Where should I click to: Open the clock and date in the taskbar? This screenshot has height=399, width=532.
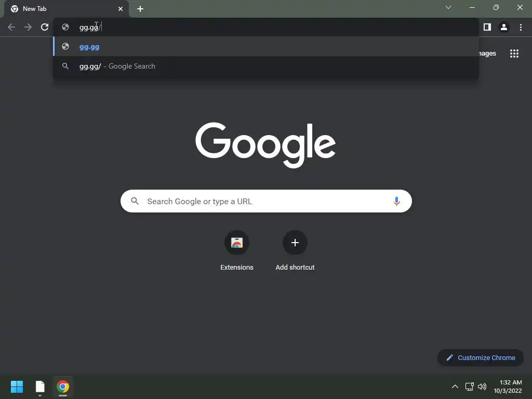(x=508, y=387)
